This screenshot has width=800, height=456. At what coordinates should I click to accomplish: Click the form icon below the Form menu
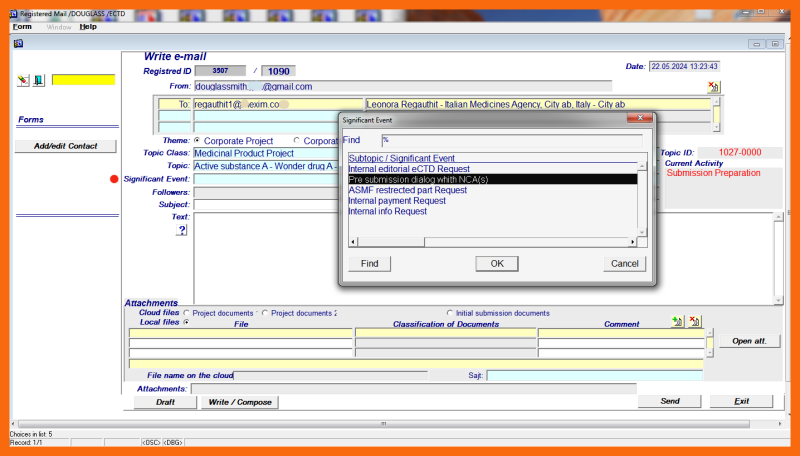click(x=18, y=42)
